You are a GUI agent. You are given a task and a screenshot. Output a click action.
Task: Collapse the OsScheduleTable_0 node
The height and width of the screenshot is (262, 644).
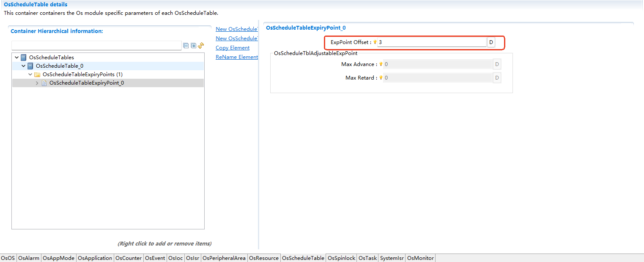tap(23, 66)
